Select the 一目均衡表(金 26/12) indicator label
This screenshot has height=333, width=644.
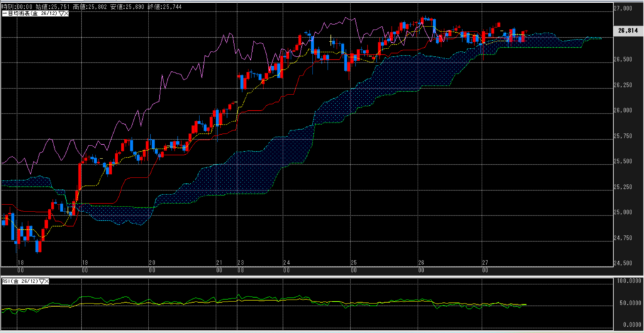(28, 13)
